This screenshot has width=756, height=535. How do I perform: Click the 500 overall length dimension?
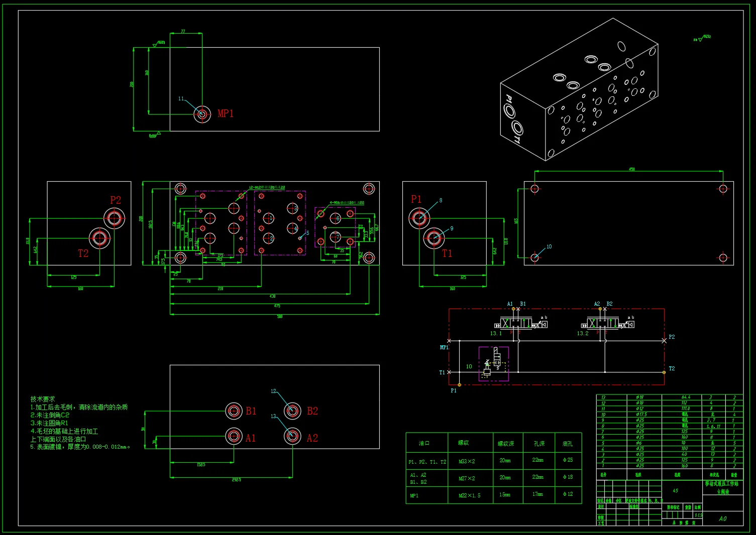(280, 317)
